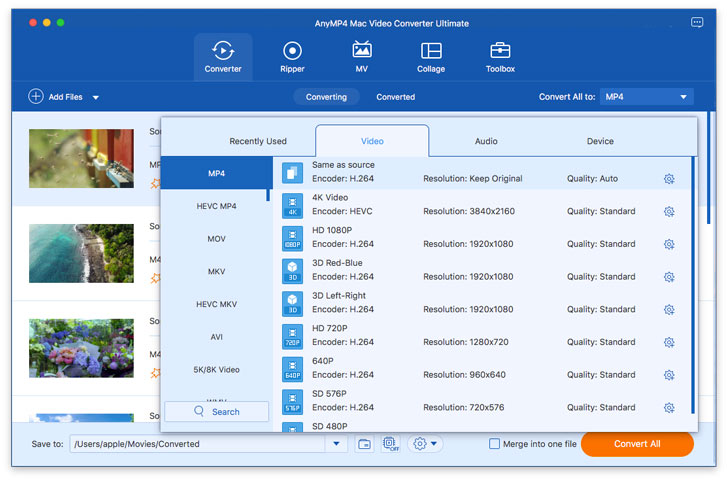Open settings for 4K Video preset
The image size is (727, 480).
pos(669,212)
